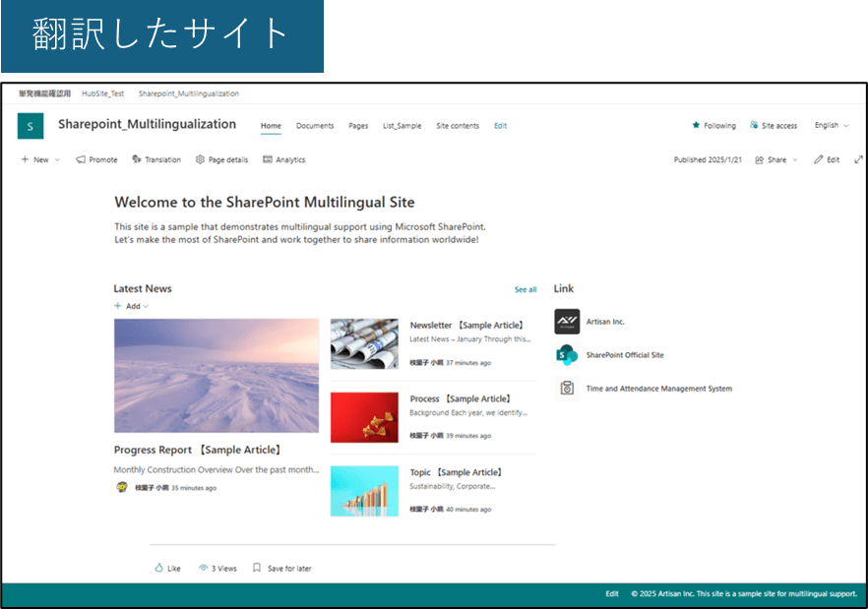Image resolution: width=868 pixels, height=609 pixels.
Task: Select the Home navigation tab
Action: pos(271,126)
